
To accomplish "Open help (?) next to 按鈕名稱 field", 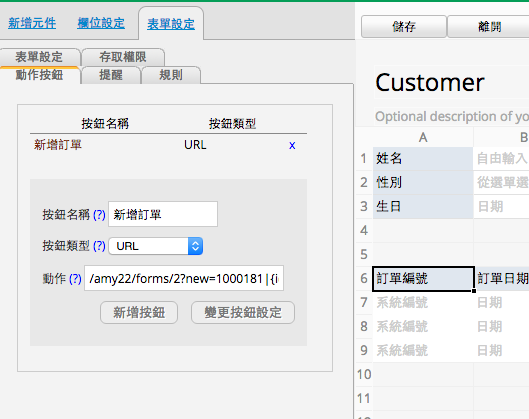I will coord(99,215).
